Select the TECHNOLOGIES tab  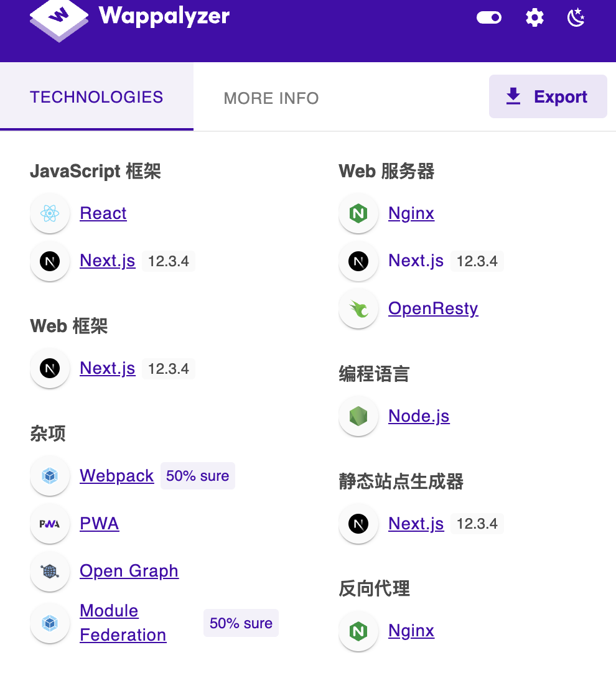(x=96, y=97)
